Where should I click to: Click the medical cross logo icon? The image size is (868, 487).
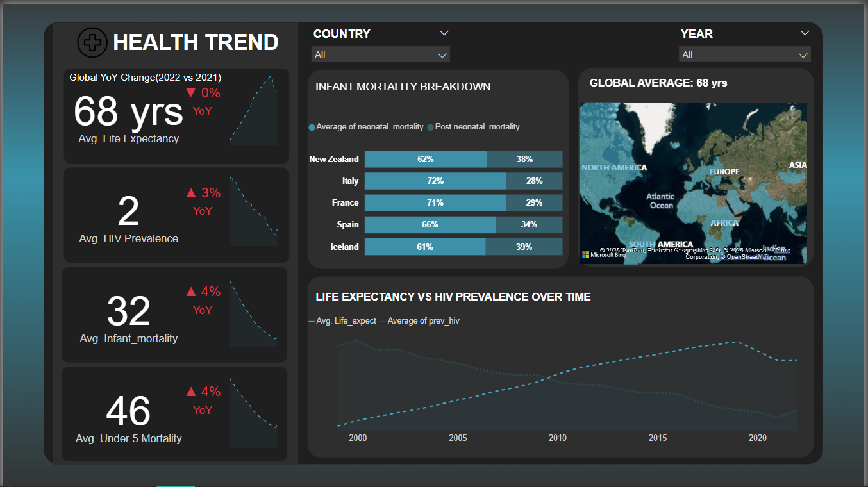pos(92,42)
